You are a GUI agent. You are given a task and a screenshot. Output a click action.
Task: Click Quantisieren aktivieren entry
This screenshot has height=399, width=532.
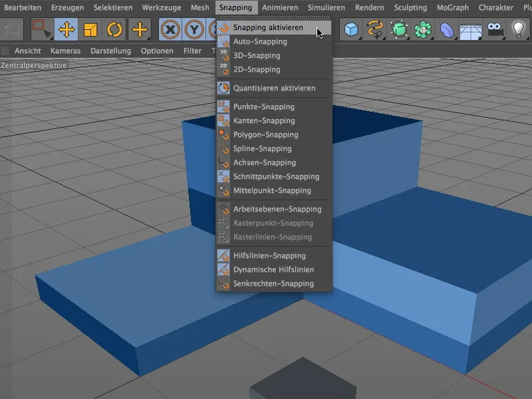pyautogui.click(x=274, y=88)
